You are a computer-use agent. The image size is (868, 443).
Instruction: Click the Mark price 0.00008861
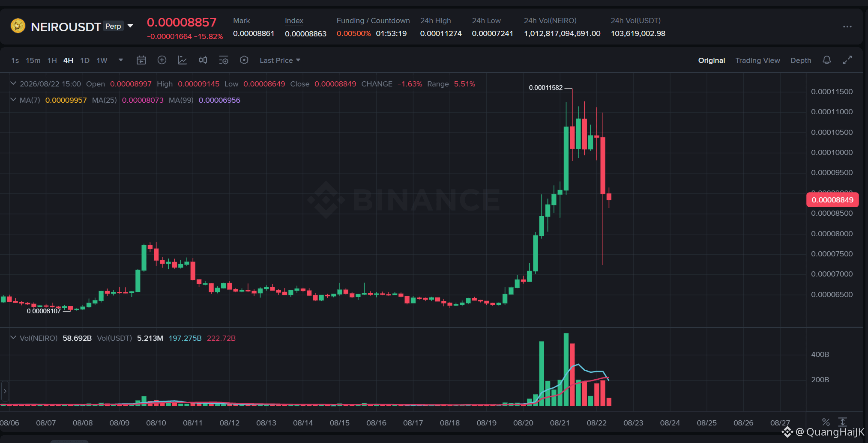click(x=254, y=33)
